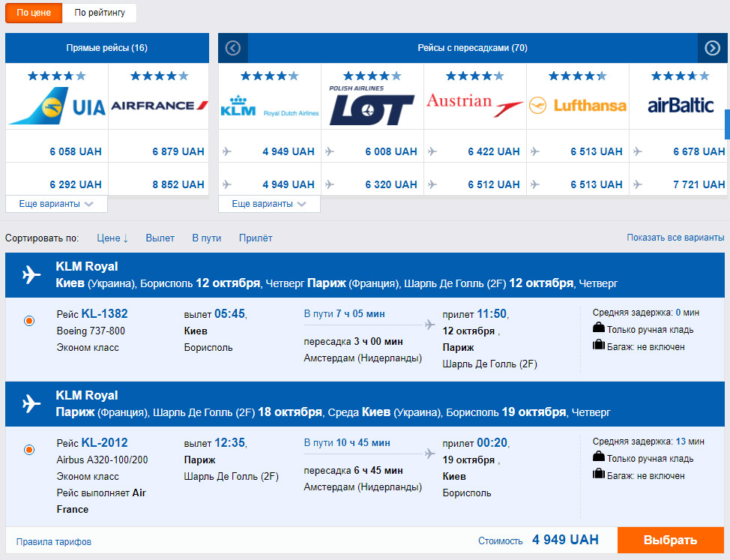This screenshot has height=560, width=730.
Task: Choose Air France fare 6 879 UAH
Action: tap(178, 151)
